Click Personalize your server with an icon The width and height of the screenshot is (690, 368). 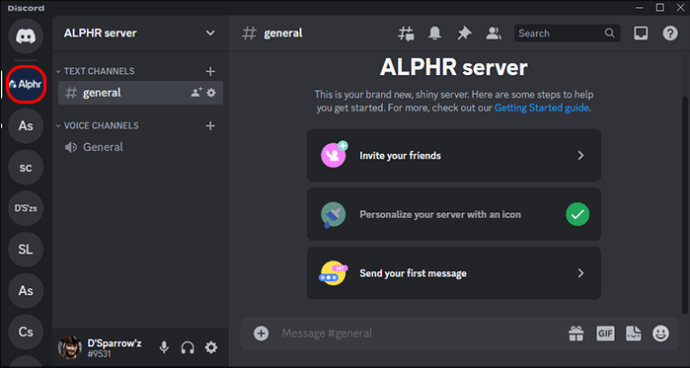(x=454, y=214)
